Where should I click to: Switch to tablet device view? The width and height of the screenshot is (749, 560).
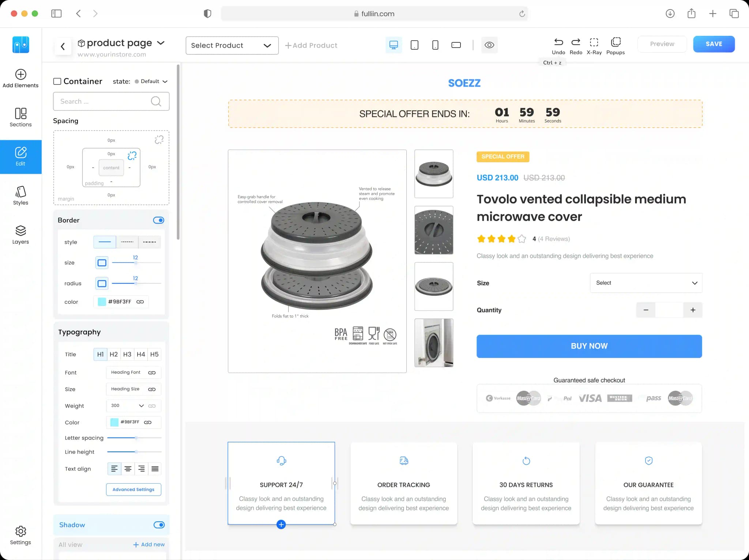414,45
